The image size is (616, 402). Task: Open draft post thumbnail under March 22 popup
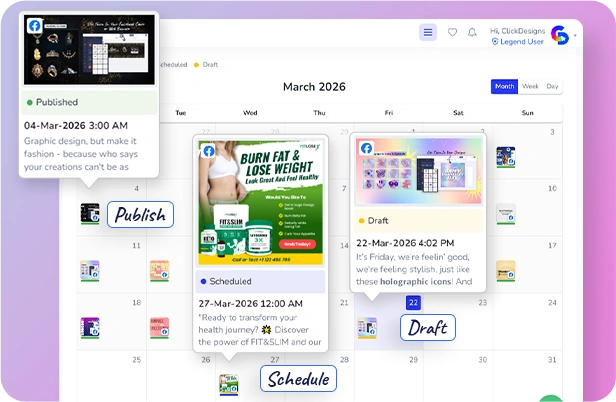367,328
